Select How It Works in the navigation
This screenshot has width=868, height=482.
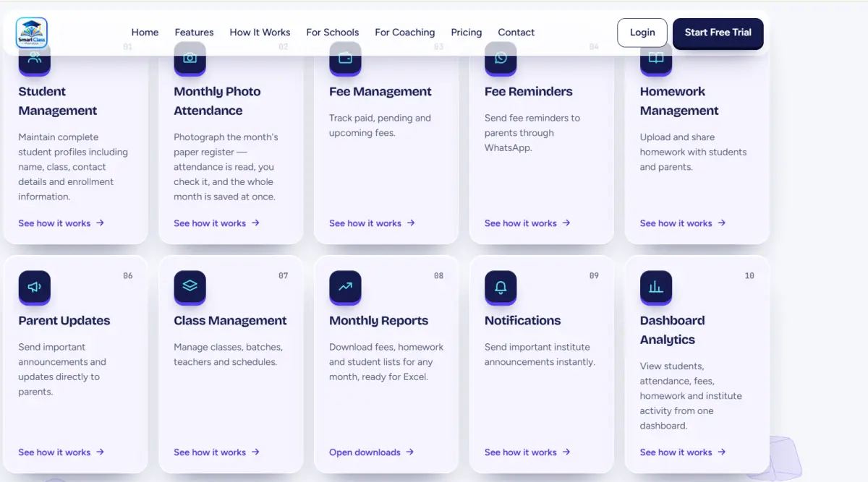260,33
